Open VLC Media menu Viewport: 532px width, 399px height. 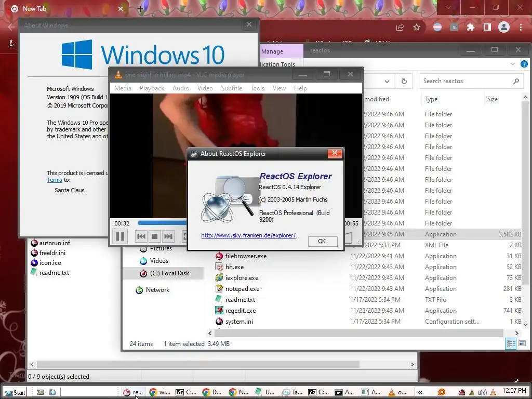[x=123, y=88]
